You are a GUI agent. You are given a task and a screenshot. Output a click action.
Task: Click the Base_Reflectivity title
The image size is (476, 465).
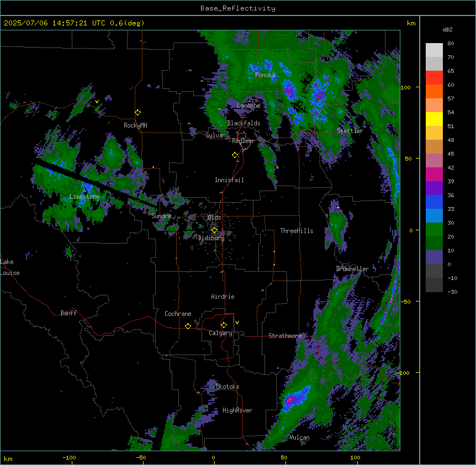(x=238, y=8)
